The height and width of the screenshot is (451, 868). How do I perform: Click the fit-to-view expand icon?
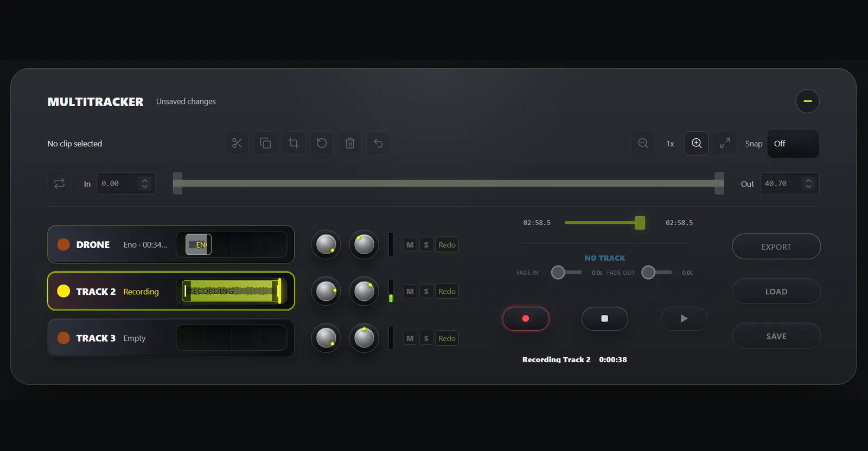coord(725,143)
